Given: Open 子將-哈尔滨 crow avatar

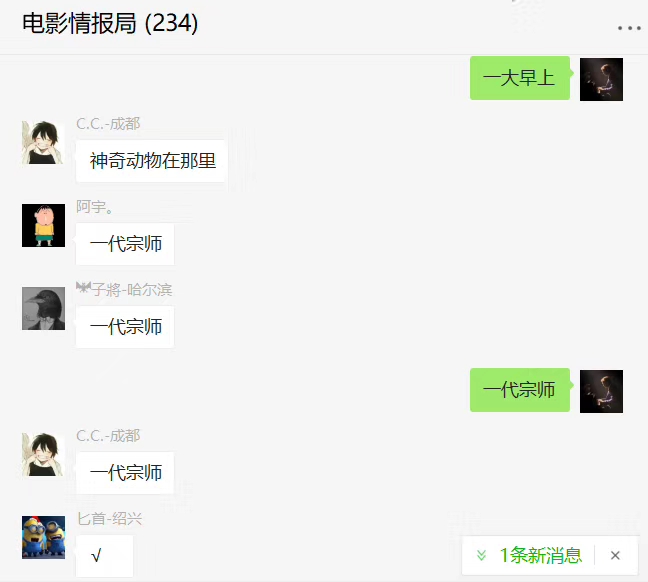Looking at the screenshot, I should [x=43, y=308].
